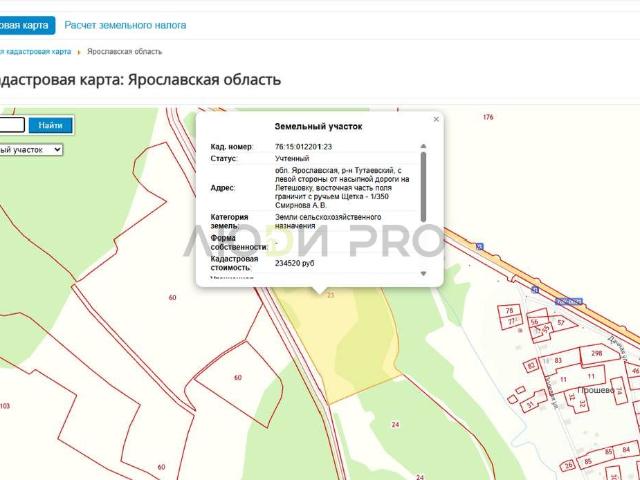Click parcel 24 label below the yellow parcel

pos(395,424)
